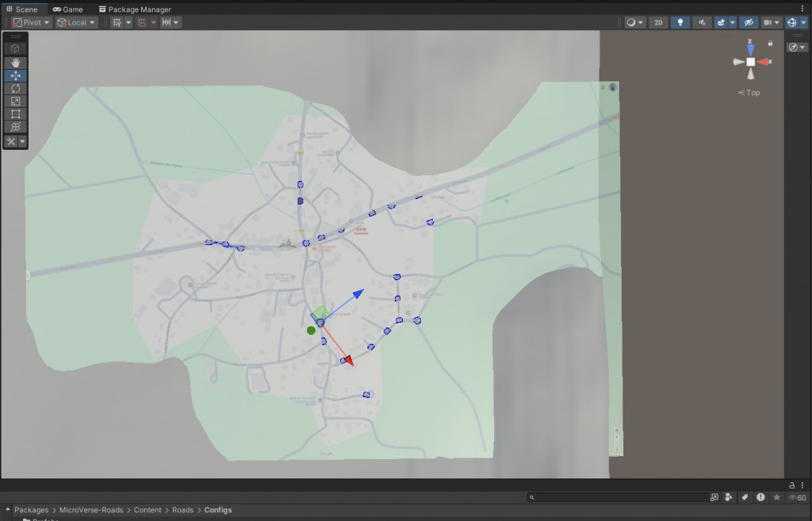Viewport: 812px width, 521px height.
Task: Open Scene view three-dot options menu
Action: coord(802,9)
